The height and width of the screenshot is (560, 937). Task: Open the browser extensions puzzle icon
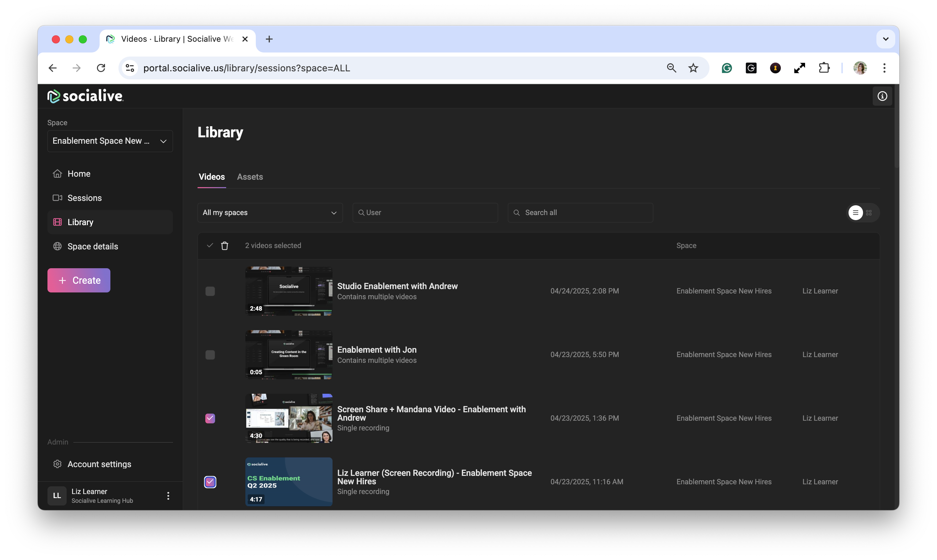coord(824,68)
